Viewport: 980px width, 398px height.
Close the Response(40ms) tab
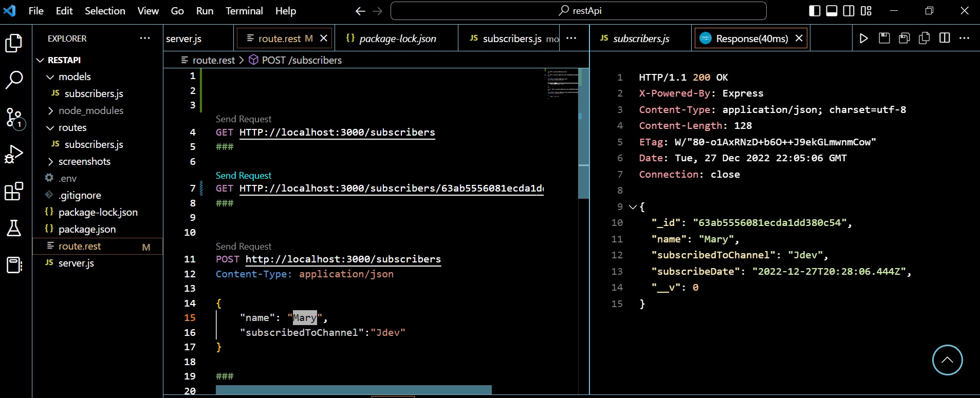click(799, 38)
